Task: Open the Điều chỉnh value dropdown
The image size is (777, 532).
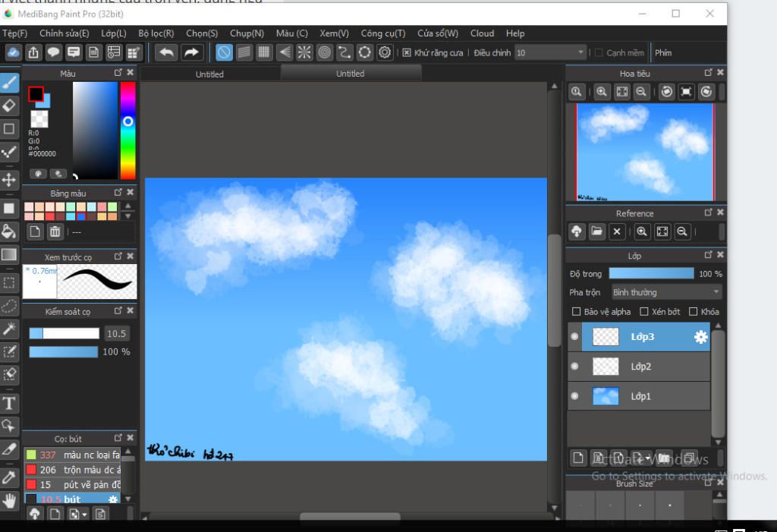Action: click(x=550, y=52)
